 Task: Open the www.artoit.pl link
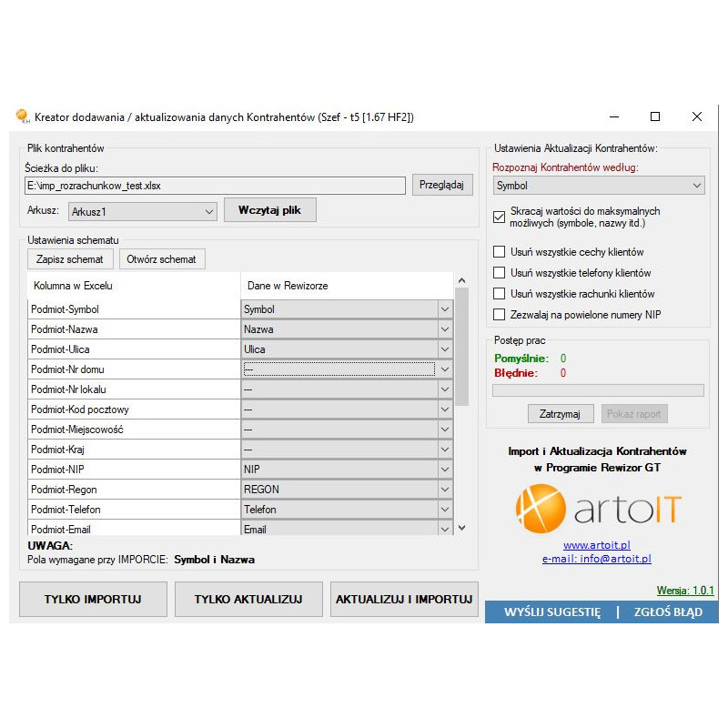click(597, 545)
